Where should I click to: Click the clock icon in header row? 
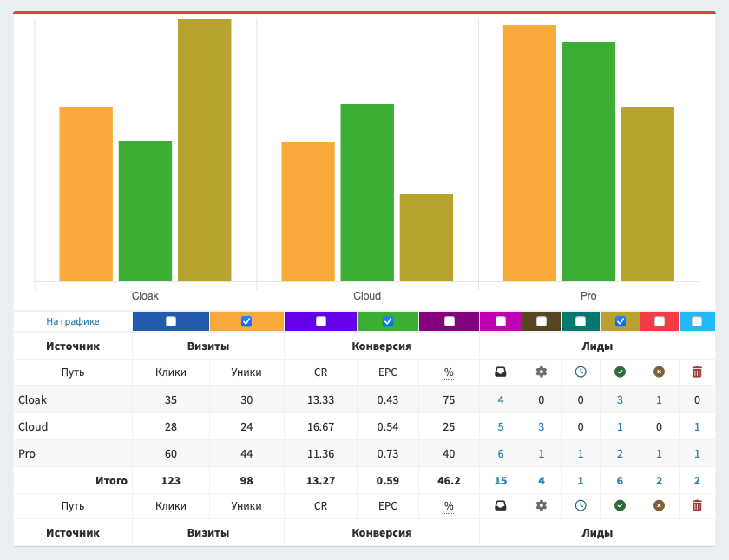[581, 372]
